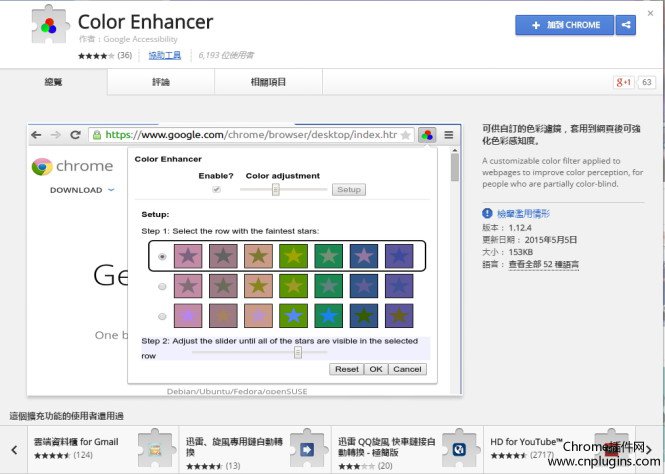Click the OK button
665x474 pixels.
point(376,369)
